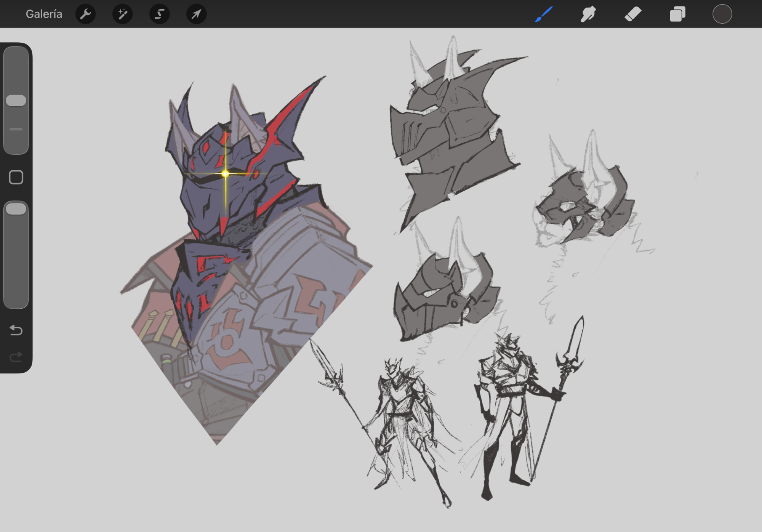Return to Galería
Image resolution: width=762 pixels, height=532 pixels.
tap(44, 14)
